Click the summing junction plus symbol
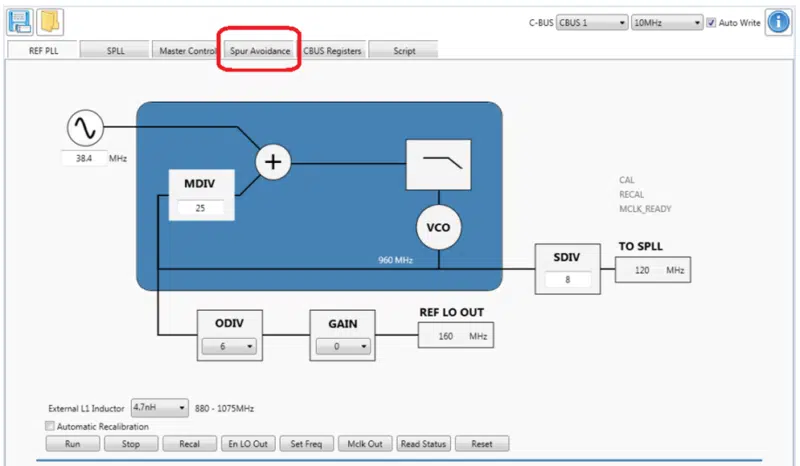Image resolution: width=800 pixels, height=466 pixels. [273, 161]
